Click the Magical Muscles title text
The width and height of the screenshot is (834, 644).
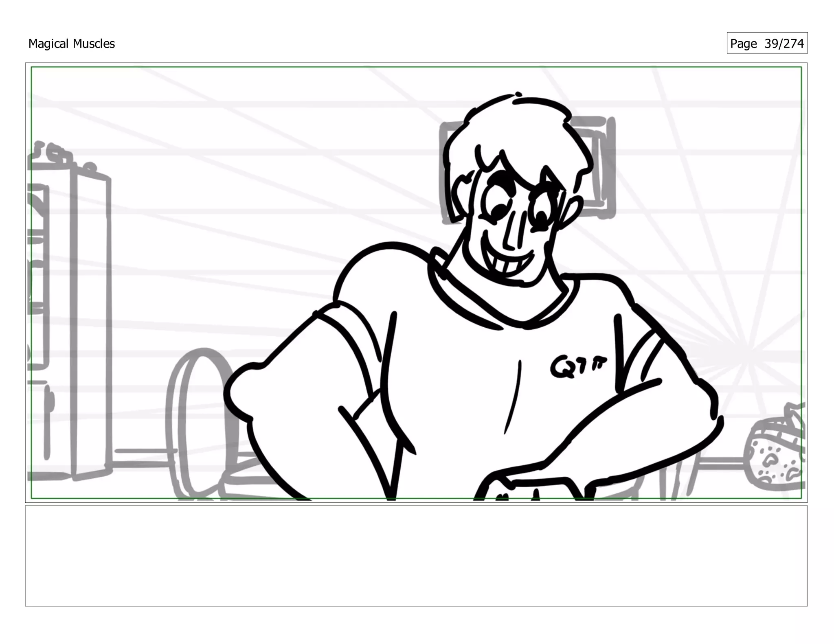point(72,44)
